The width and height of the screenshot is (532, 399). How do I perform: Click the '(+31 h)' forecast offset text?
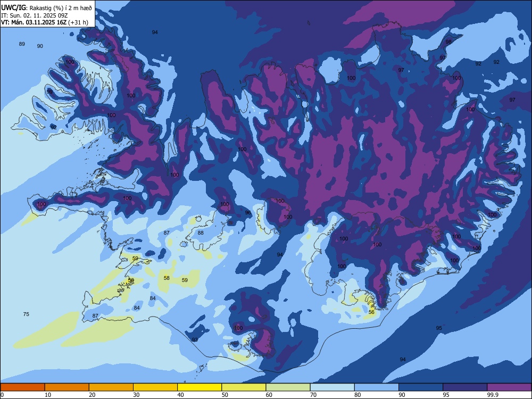tap(78, 22)
